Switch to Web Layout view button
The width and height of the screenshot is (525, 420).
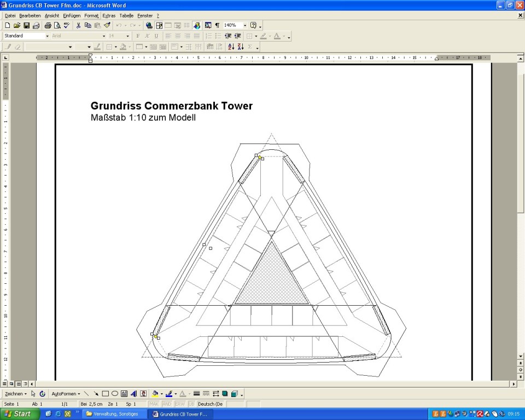tap(11, 384)
